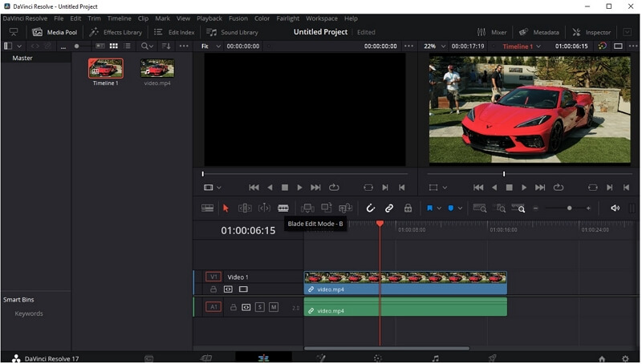Open the Workspace menu
The image size is (642, 364).
click(x=322, y=18)
